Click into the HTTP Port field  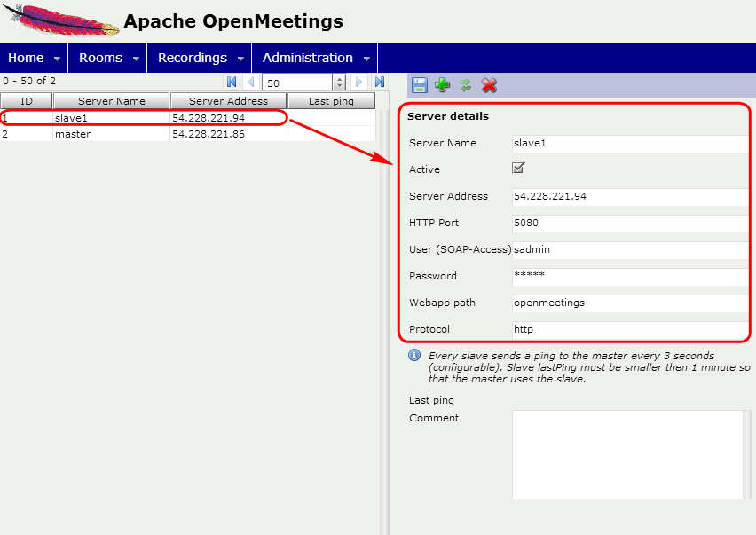(x=630, y=223)
